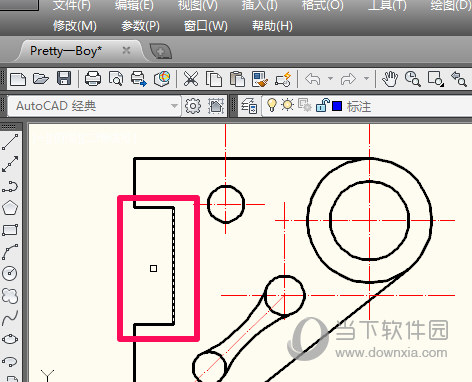Open the 参数(P) menu

coord(140,26)
